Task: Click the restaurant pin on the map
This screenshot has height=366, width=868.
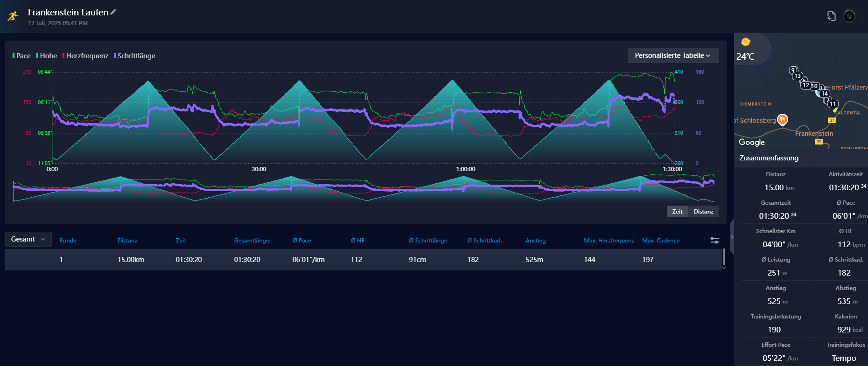Action: (x=783, y=119)
